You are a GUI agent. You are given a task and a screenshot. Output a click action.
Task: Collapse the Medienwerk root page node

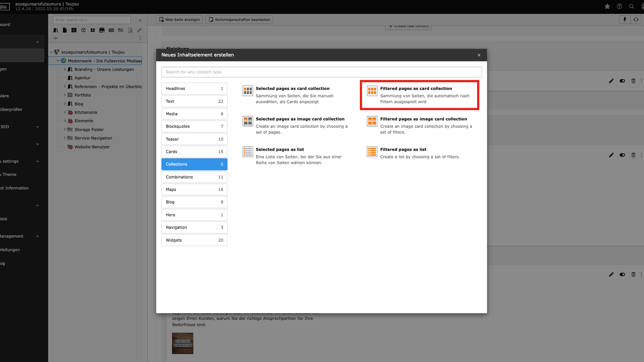[x=58, y=61]
